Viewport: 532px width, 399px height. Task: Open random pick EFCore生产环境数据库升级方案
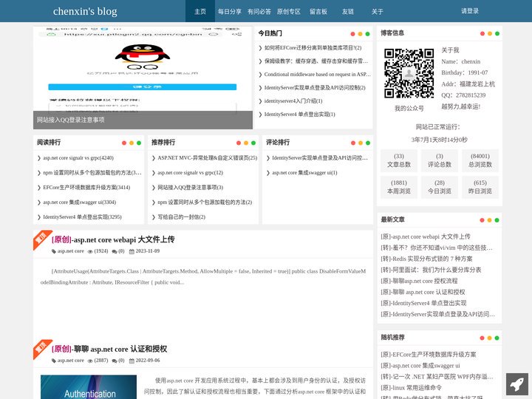pyautogui.click(x=428, y=355)
